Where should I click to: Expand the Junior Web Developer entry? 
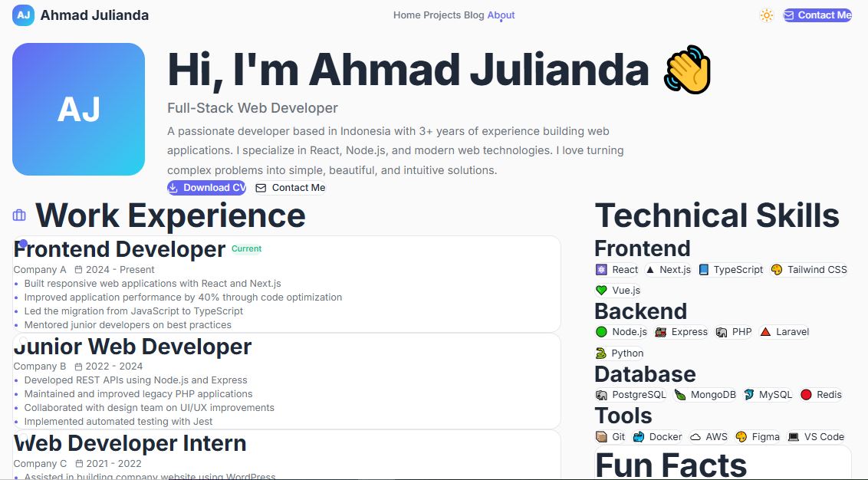pyautogui.click(x=133, y=347)
